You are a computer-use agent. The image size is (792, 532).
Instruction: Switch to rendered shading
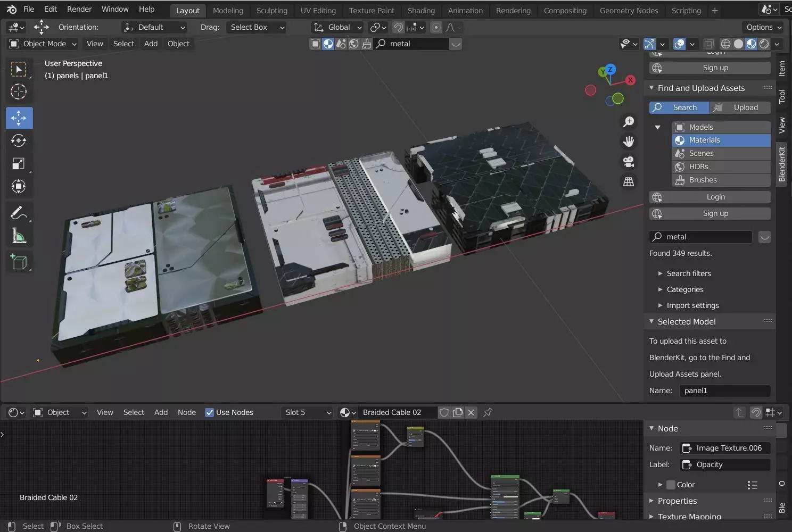[x=764, y=44]
